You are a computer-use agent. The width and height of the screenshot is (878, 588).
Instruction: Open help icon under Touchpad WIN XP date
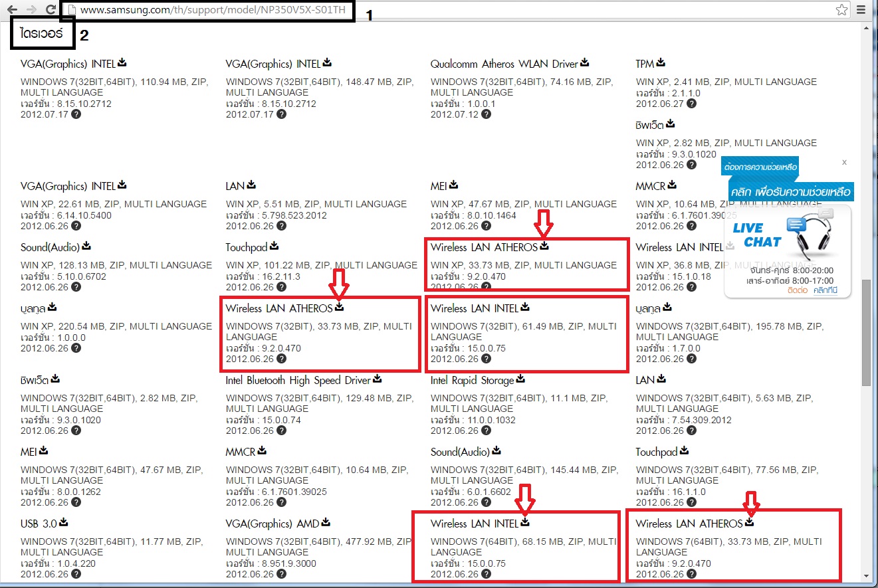(282, 287)
